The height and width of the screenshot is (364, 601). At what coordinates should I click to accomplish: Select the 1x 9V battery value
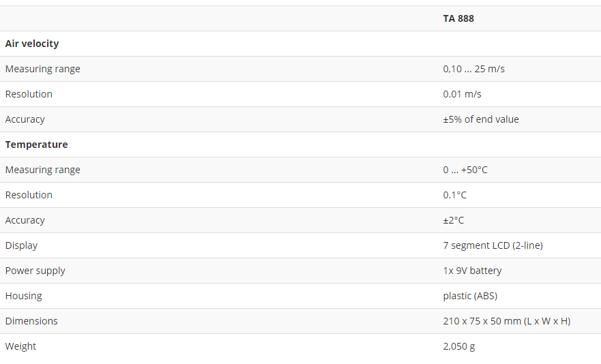pos(472,271)
